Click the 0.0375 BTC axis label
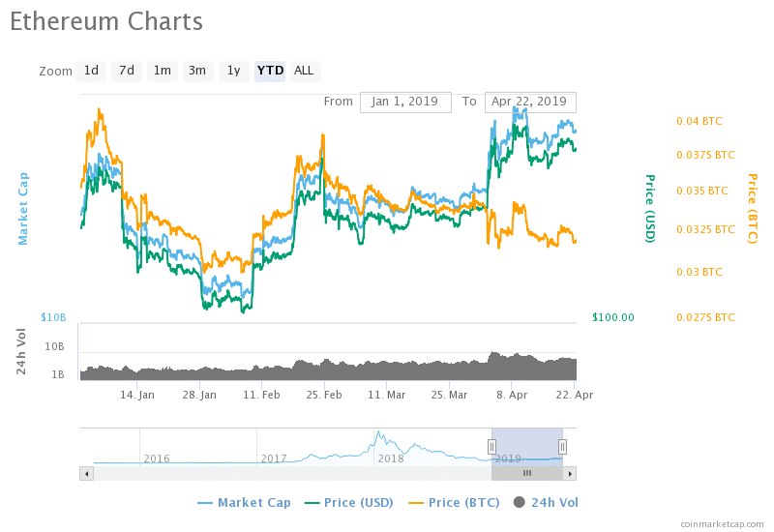The width and height of the screenshot is (774, 532). coord(706,155)
